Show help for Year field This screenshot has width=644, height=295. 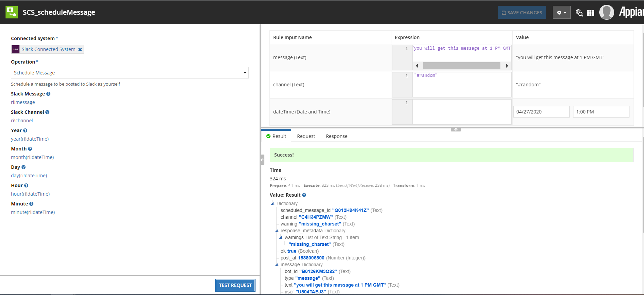coord(25,130)
